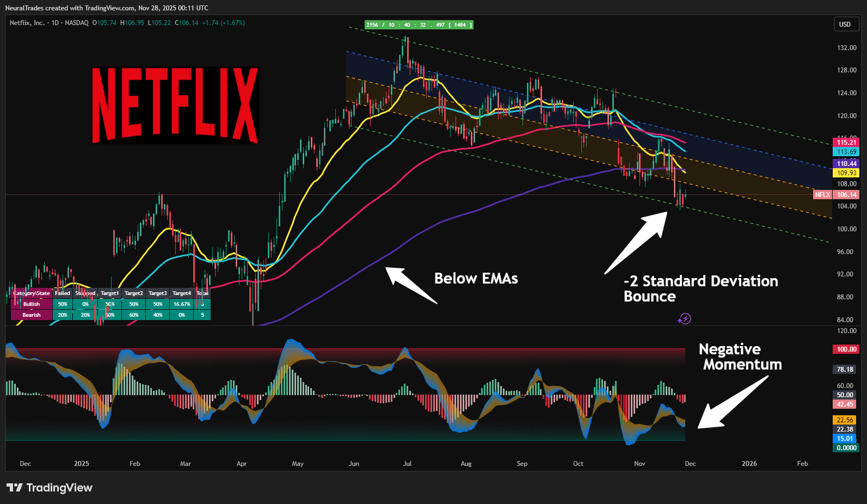Click the NeuralTrades created with TradingView.com caption
867x504 pixels.
point(107,8)
